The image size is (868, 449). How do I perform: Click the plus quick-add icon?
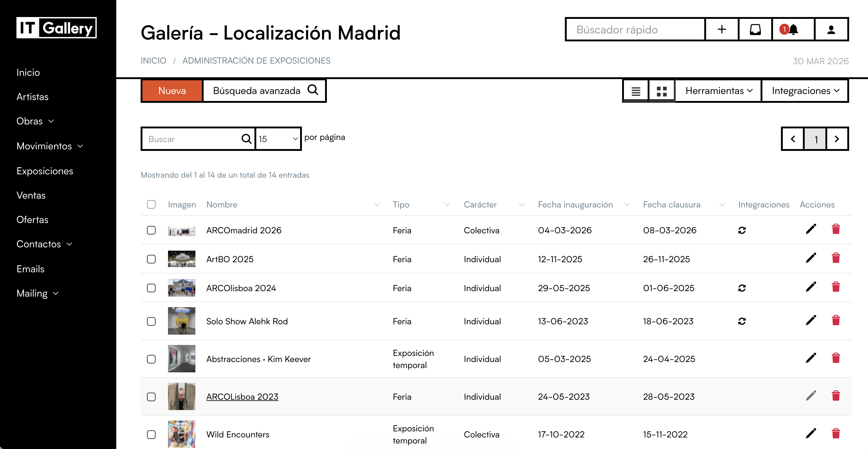pyautogui.click(x=722, y=30)
